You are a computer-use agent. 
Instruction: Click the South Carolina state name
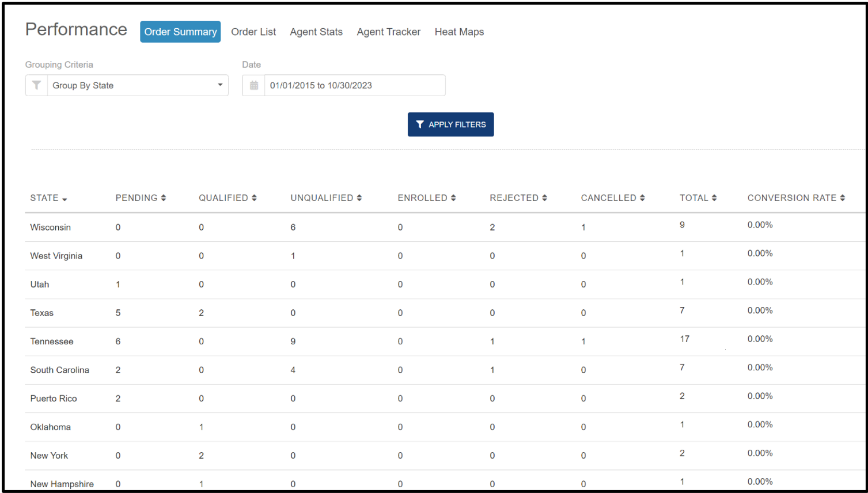(x=60, y=370)
